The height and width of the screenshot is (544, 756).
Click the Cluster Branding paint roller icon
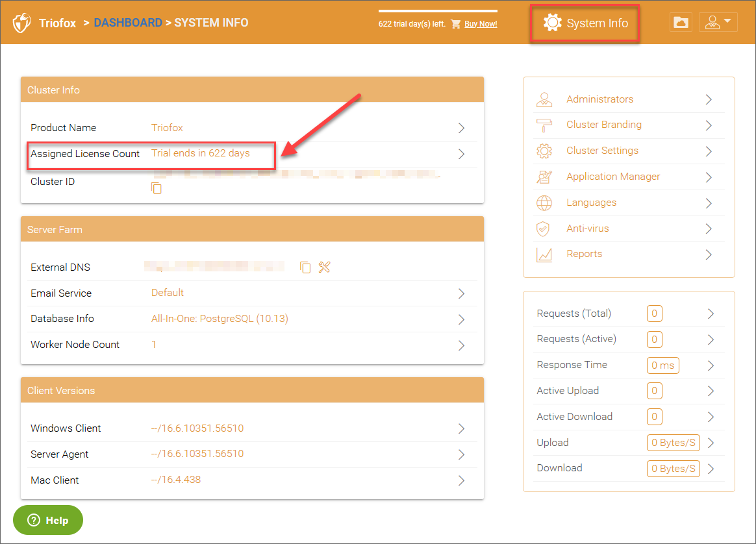tap(544, 125)
